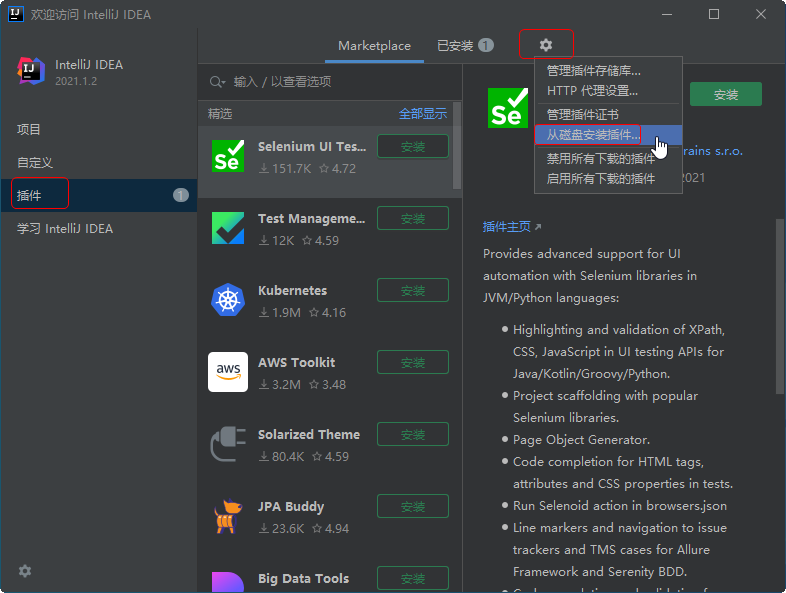Switch to the Marketplace tab
The image size is (786, 593).
tap(374, 46)
